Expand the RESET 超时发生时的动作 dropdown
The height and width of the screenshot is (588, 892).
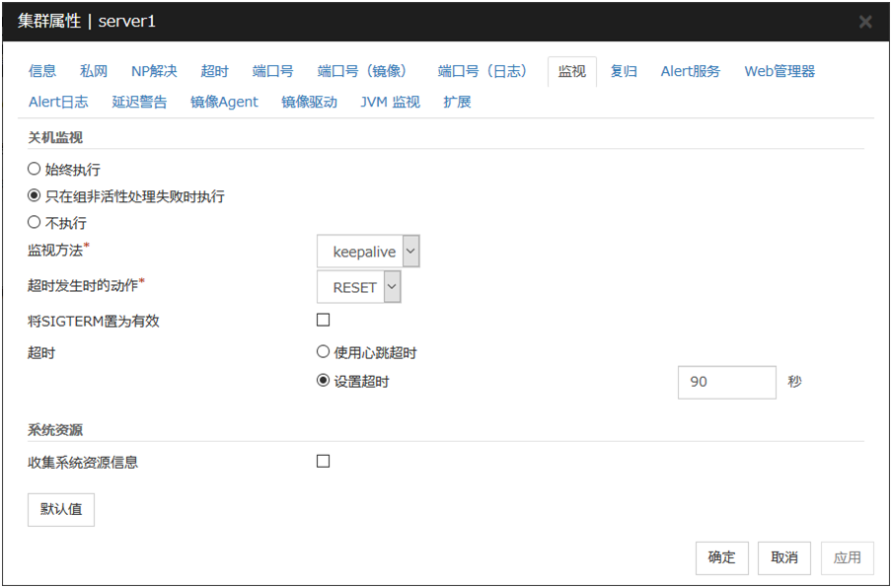(359, 287)
